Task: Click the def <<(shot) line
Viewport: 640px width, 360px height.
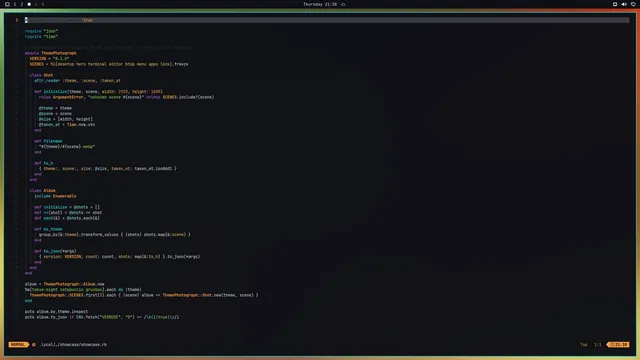Action: point(68,212)
